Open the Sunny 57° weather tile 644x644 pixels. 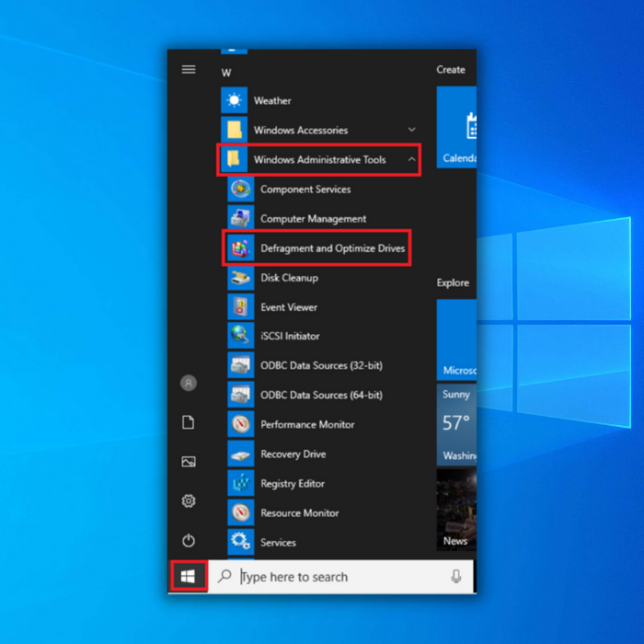coord(456,425)
